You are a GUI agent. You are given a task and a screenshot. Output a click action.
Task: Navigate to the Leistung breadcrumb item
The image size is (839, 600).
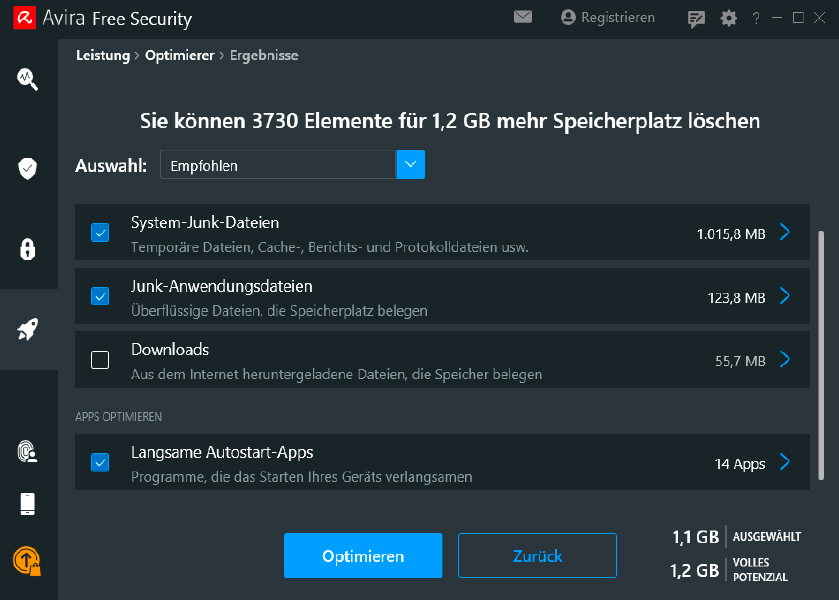coord(102,56)
